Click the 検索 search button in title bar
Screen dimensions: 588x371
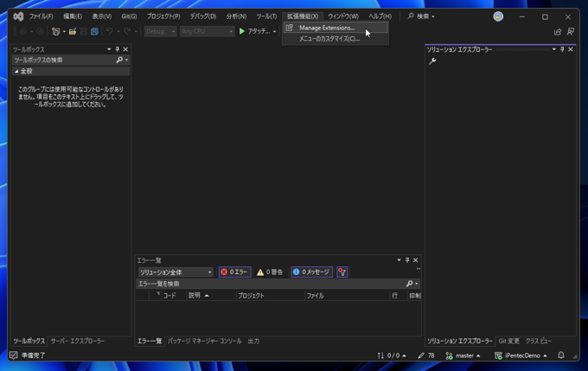click(421, 16)
